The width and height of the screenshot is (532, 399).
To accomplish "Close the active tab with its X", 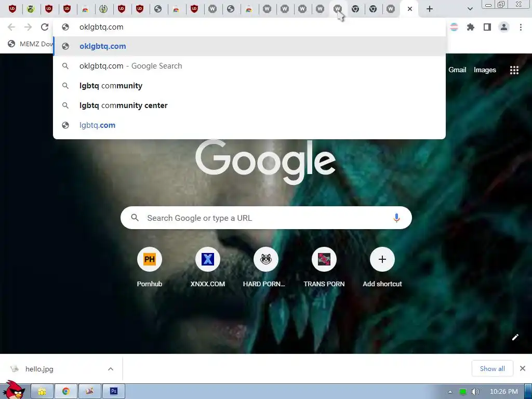I will [410, 9].
